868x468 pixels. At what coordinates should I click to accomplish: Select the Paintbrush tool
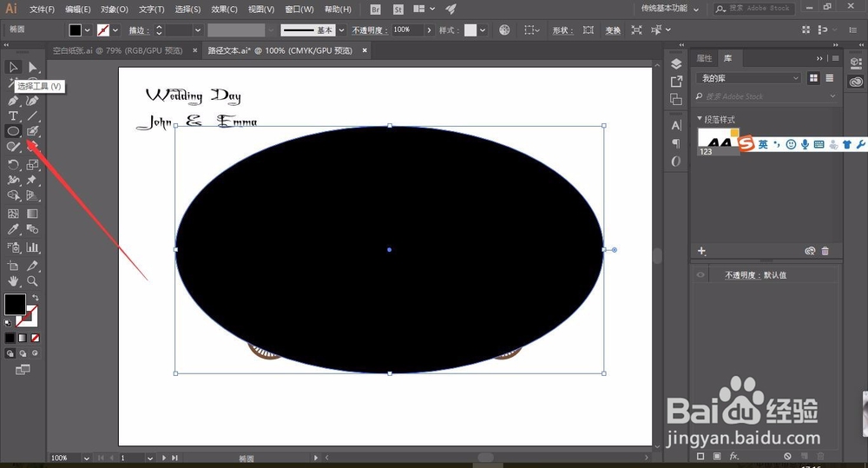(33, 131)
